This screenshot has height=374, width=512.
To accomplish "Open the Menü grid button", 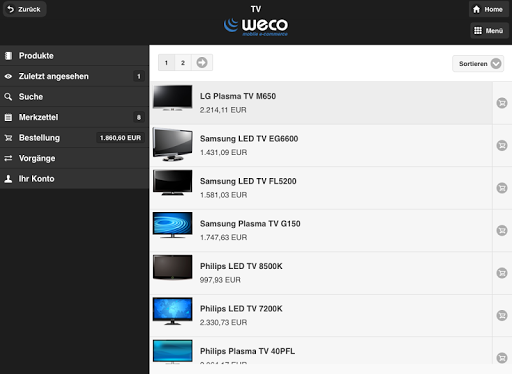I will 489,31.
